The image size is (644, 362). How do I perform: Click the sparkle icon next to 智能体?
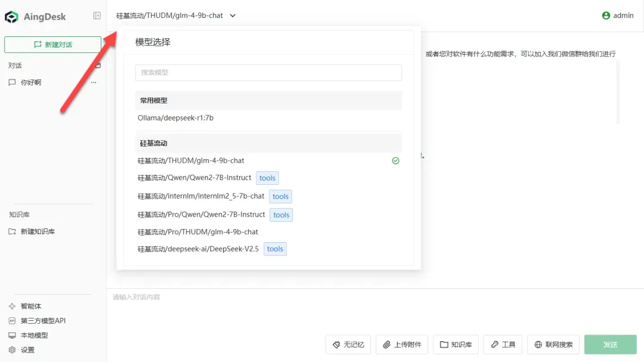coord(12,306)
